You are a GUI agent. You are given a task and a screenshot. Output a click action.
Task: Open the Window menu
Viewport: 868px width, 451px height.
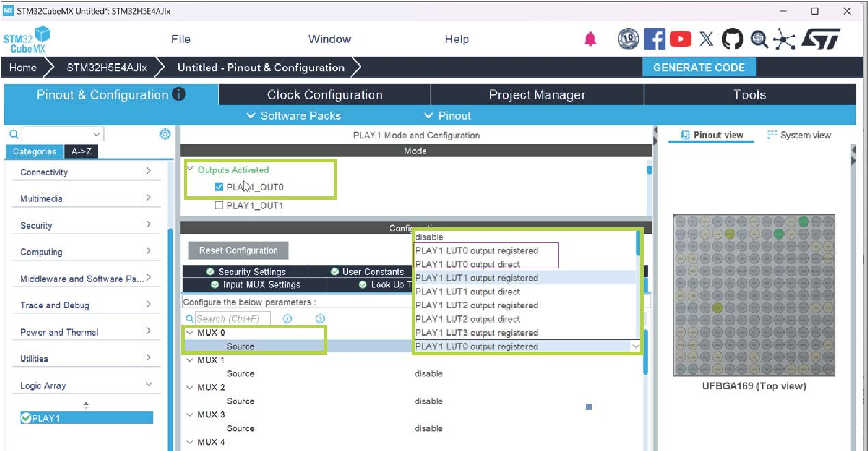pos(329,39)
